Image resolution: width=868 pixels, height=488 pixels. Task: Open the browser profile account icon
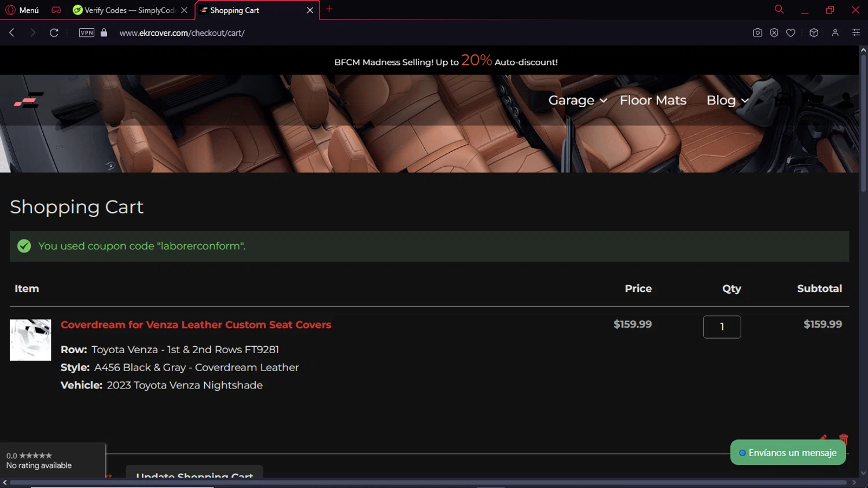[835, 33]
